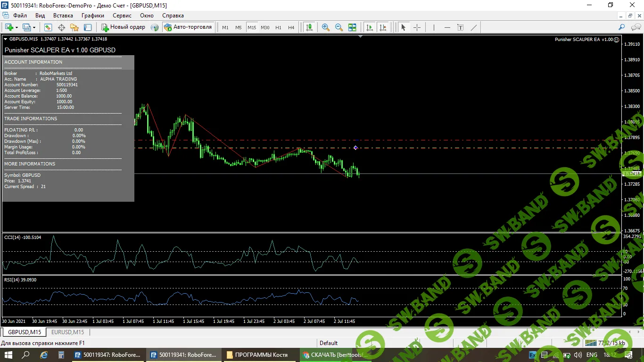Open the Сервис menu

click(122, 16)
